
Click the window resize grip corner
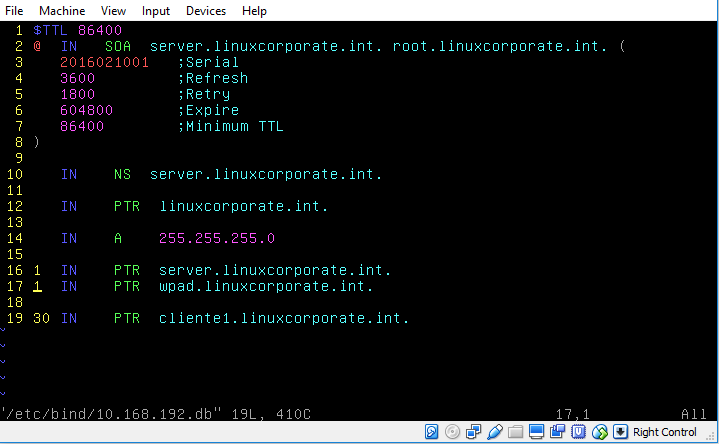tap(711, 436)
